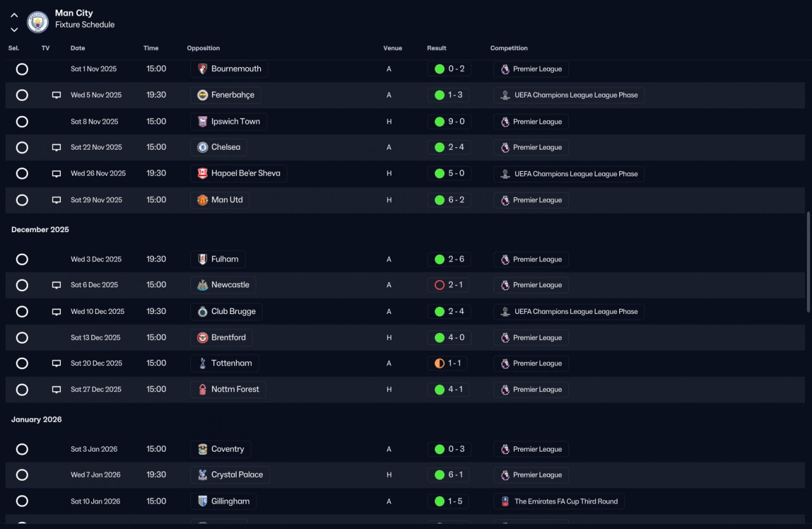Go to next team with down chevron
The width and height of the screenshot is (812, 529).
pos(14,30)
